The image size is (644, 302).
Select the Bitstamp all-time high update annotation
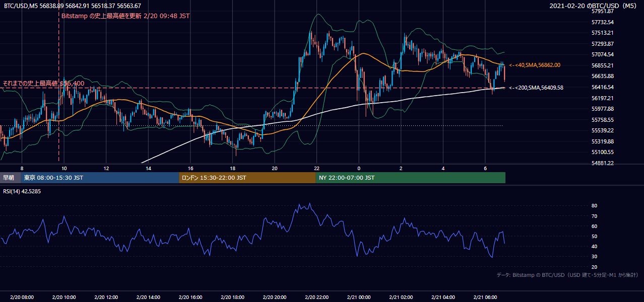pyautogui.click(x=125, y=16)
